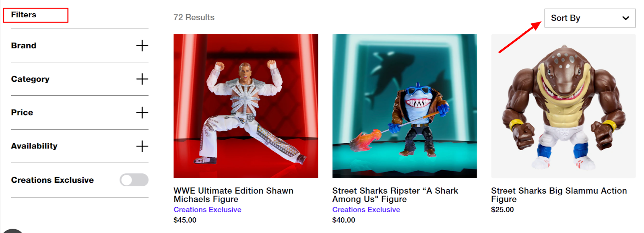Select the Price filter heading
This screenshot has width=644, height=233.
pyautogui.click(x=22, y=112)
